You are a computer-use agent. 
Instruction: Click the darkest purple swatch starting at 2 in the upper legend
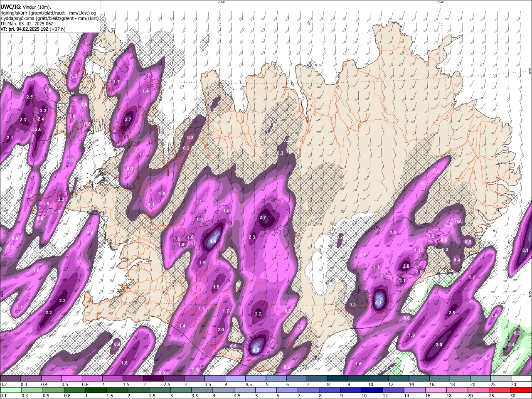coord(153,379)
